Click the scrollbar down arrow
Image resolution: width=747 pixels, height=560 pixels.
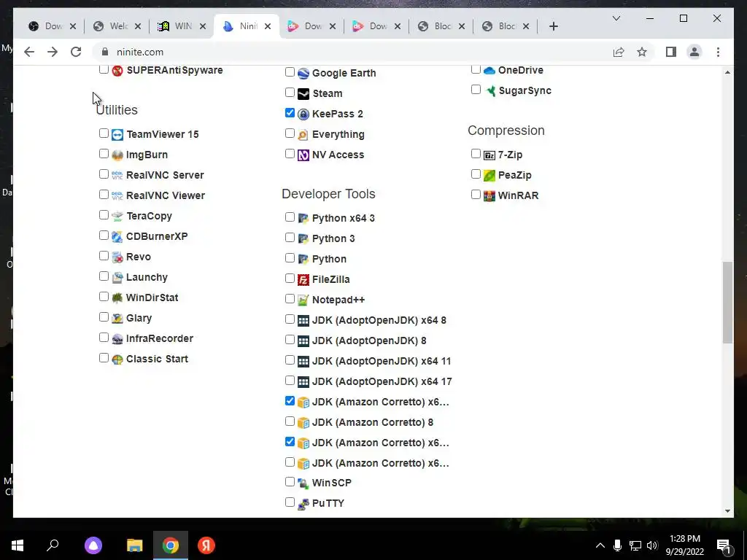pyautogui.click(x=727, y=511)
